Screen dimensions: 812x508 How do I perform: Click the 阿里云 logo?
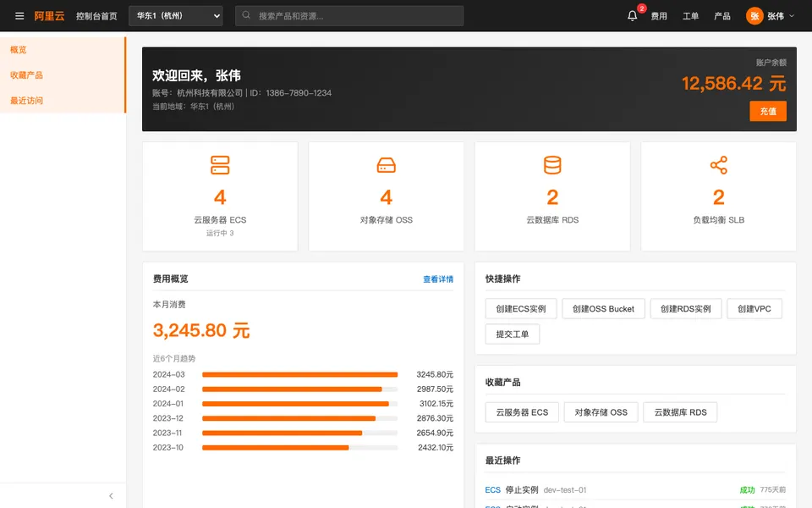(50, 16)
